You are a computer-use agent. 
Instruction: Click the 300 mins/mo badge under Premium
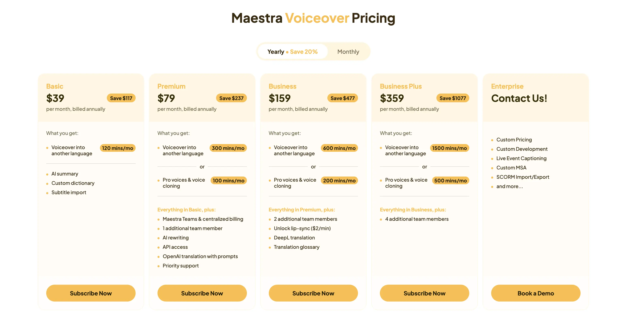228,148
